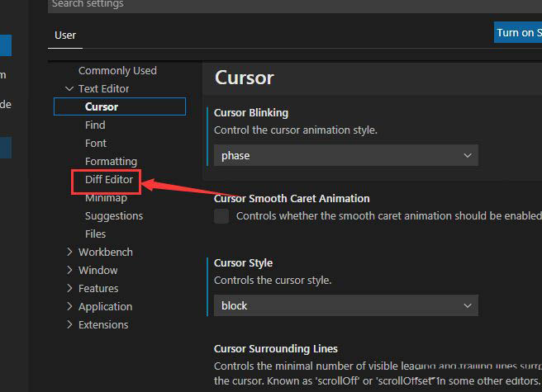Open the Suggestions settings category
This screenshot has height=392, width=542.
[x=114, y=216]
